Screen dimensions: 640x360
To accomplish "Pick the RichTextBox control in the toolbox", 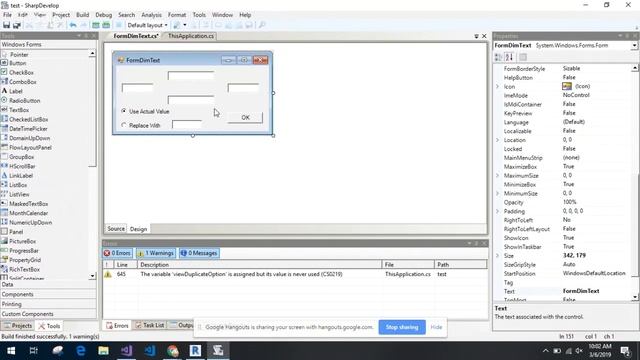I will pos(24,270).
